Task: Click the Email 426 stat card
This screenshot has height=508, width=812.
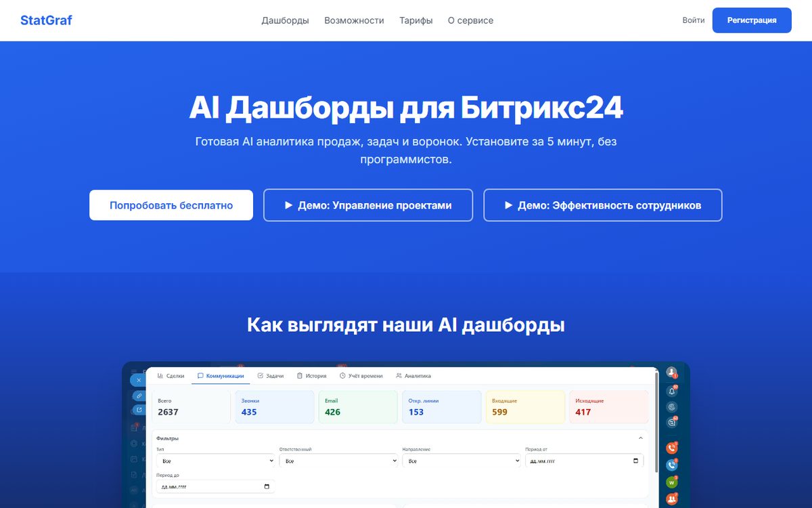Action: point(358,407)
